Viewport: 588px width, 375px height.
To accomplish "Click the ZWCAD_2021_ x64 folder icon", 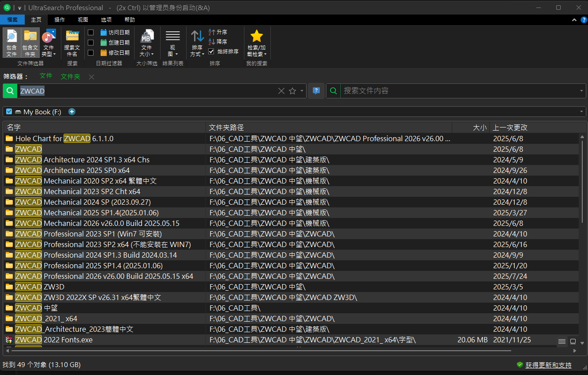I will point(9,319).
